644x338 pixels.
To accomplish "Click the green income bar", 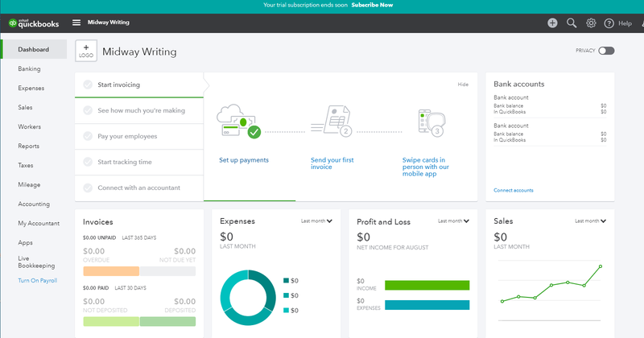I will (427, 286).
